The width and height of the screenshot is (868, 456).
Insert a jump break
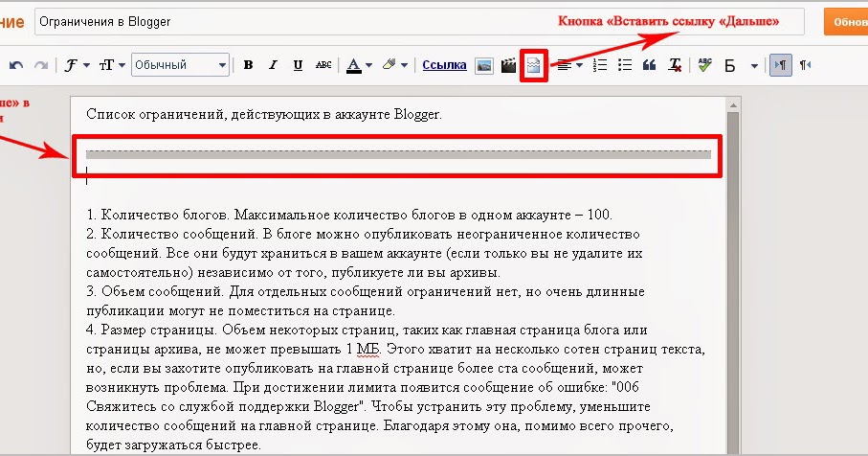click(x=533, y=66)
